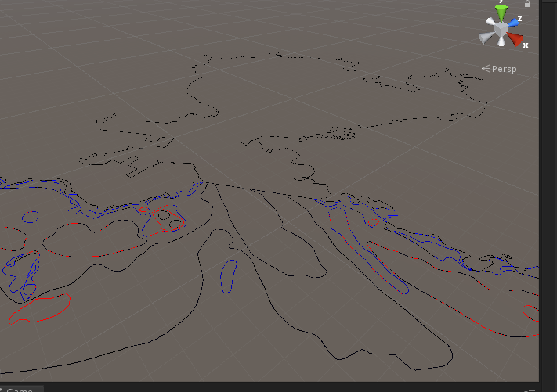Click the gray left-pointing cone on the gizmo
This screenshot has width=557, height=392.
point(486,38)
